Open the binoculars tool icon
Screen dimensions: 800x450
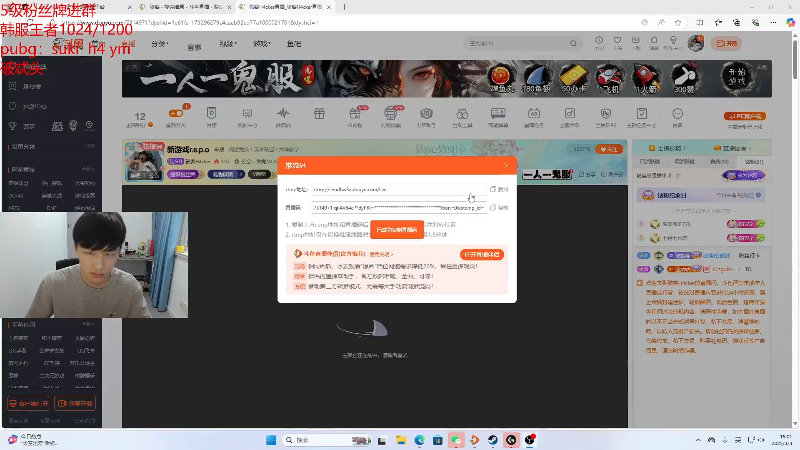[462, 113]
